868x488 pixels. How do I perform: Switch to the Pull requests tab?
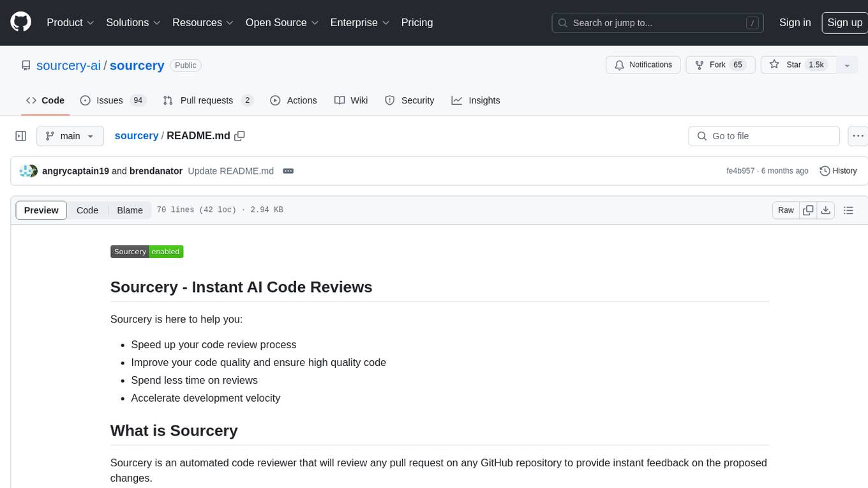click(208, 100)
